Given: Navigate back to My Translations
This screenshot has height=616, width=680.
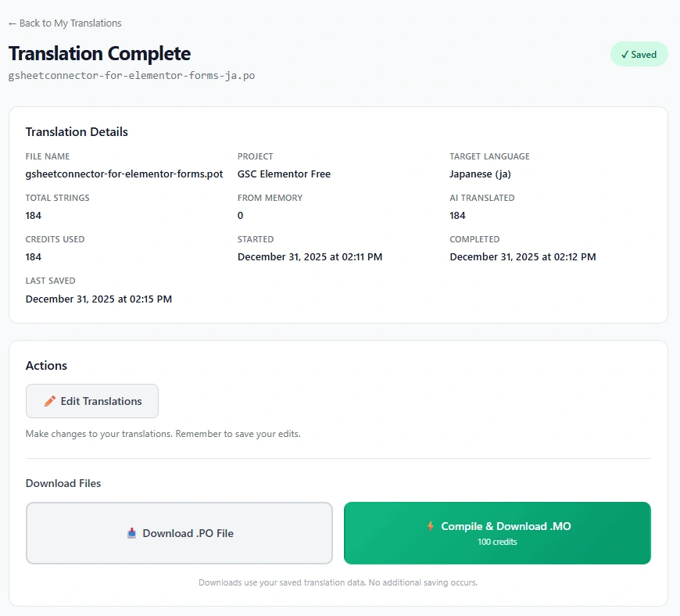Looking at the screenshot, I should tap(65, 23).
